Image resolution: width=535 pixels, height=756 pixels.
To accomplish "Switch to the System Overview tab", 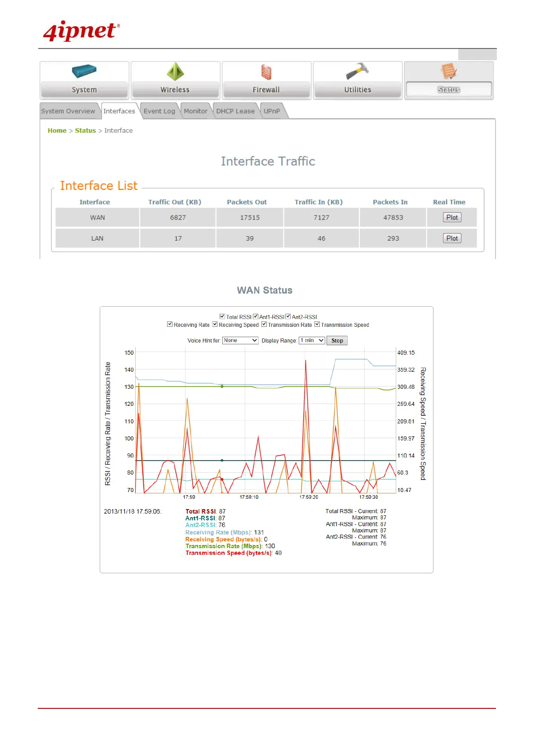I will (x=68, y=111).
